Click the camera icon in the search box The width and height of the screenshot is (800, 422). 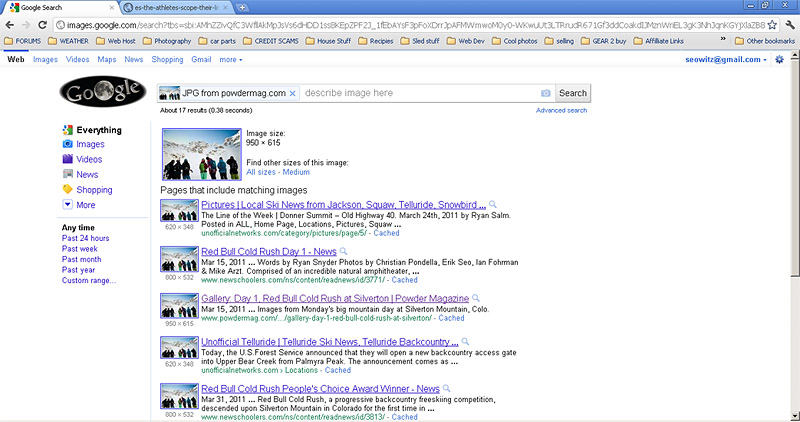545,93
